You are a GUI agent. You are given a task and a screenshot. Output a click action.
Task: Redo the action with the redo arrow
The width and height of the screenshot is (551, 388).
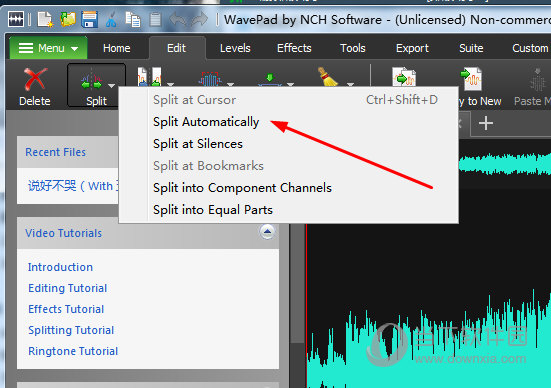point(200,19)
